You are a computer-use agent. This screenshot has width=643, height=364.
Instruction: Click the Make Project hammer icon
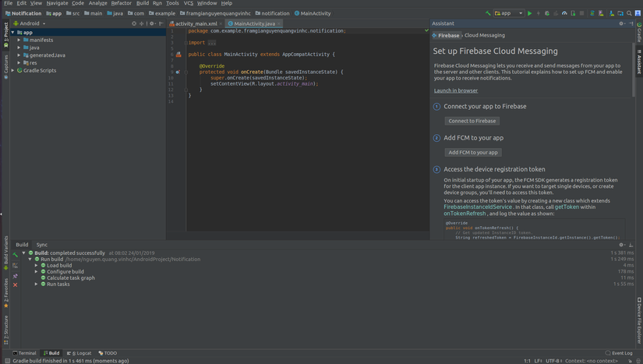point(488,13)
